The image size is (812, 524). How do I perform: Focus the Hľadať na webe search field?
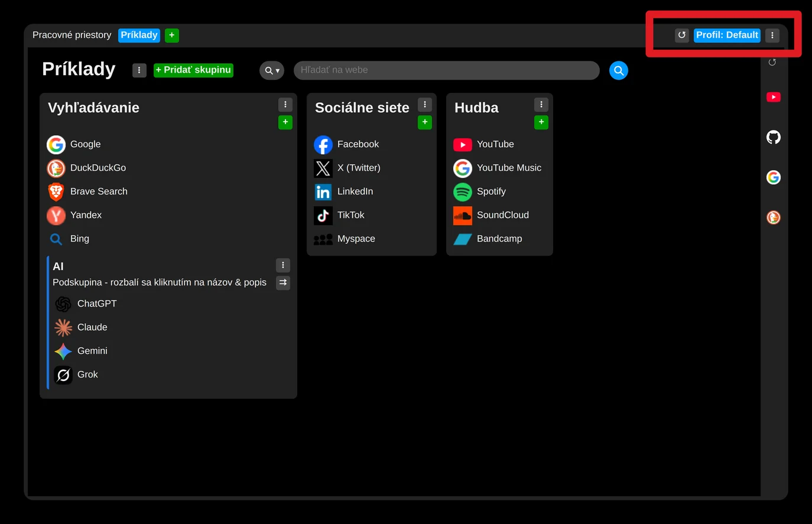click(x=447, y=70)
